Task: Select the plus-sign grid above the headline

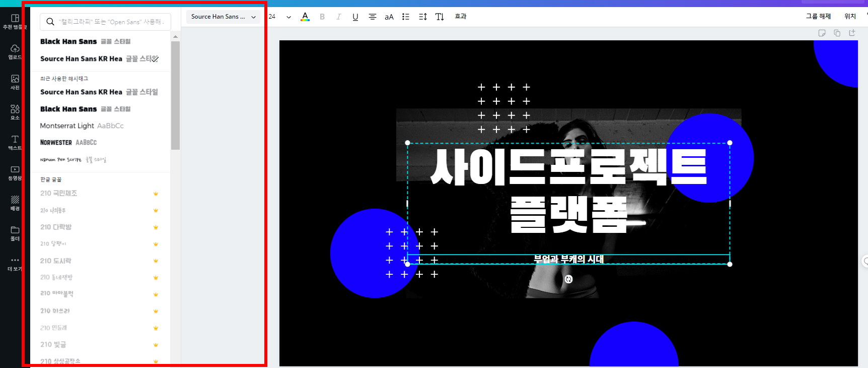Action: click(503, 108)
